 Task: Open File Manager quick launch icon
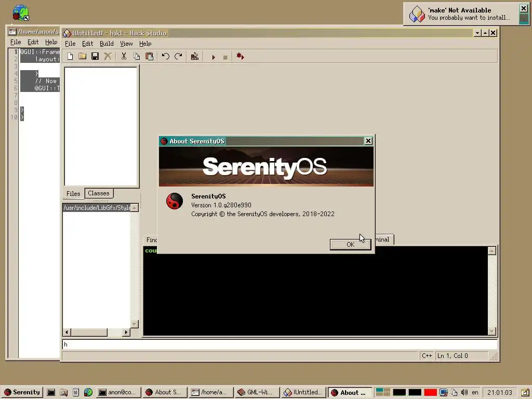tap(63, 392)
